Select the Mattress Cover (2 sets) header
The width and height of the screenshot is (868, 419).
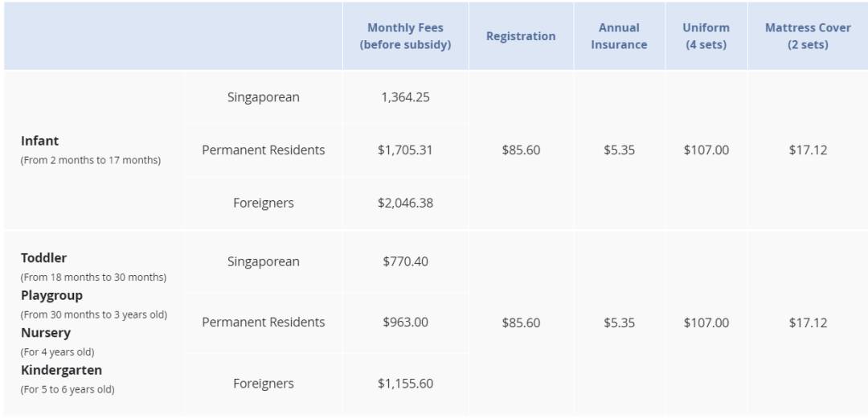(x=808, y=36)
